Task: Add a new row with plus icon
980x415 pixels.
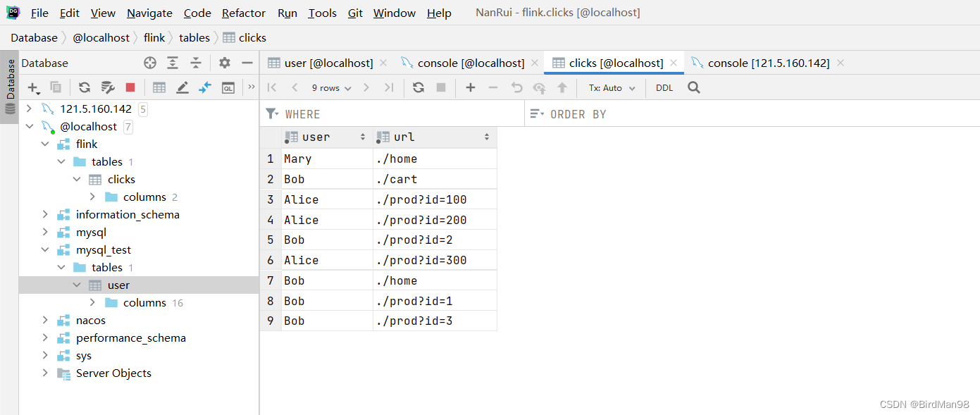Action: tap(471, 87)
